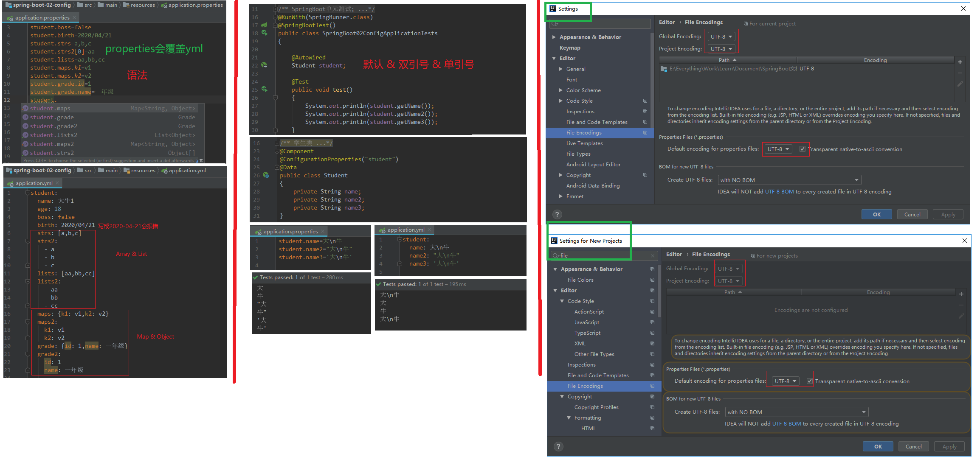Click project-scope icon beside Code Style in Settings
Screen dimensions: 980x465
pyautogui.click(x=645, y=101)
